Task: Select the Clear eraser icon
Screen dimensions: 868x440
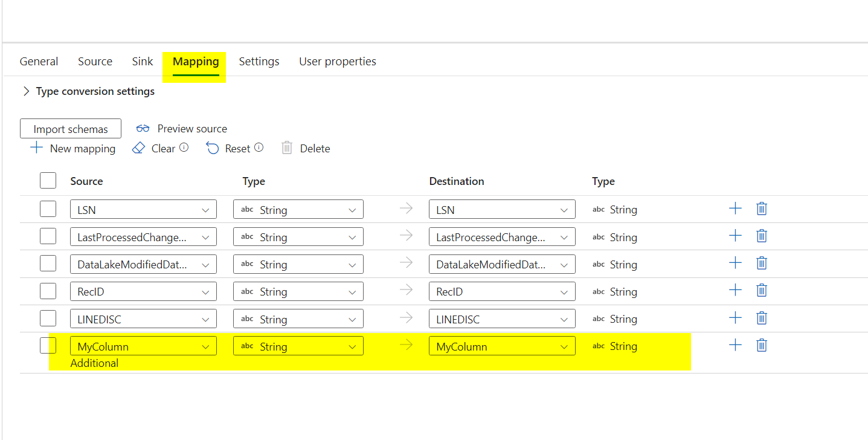Action: 139,148
